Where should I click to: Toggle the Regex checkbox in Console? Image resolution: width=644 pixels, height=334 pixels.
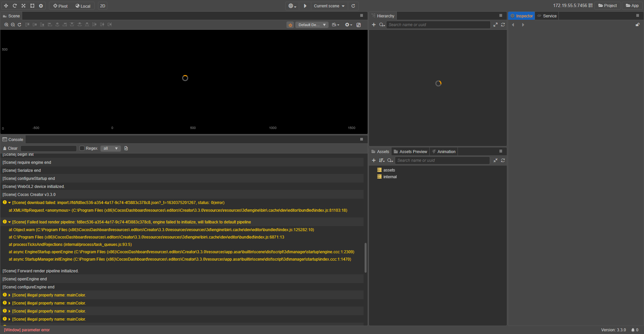pos(82,148)
